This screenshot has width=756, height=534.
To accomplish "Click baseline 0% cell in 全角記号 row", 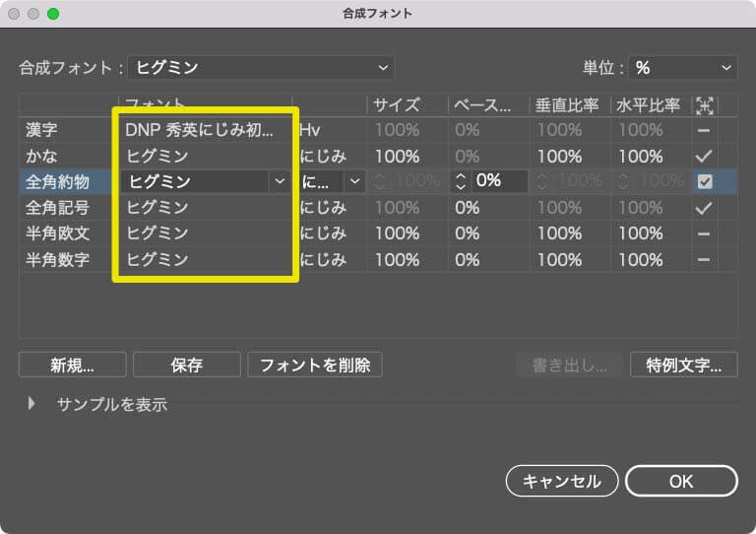I will pos(467,208).
